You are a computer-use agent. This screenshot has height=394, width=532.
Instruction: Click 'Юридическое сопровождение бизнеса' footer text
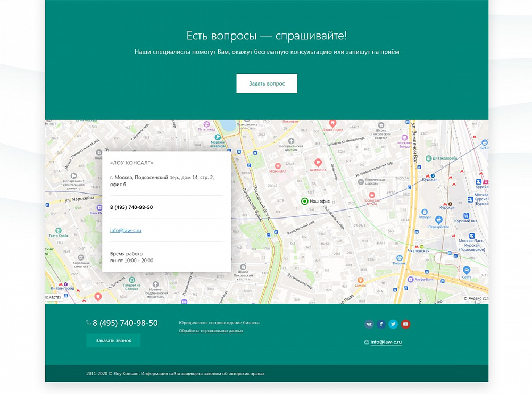click(219, 323)
